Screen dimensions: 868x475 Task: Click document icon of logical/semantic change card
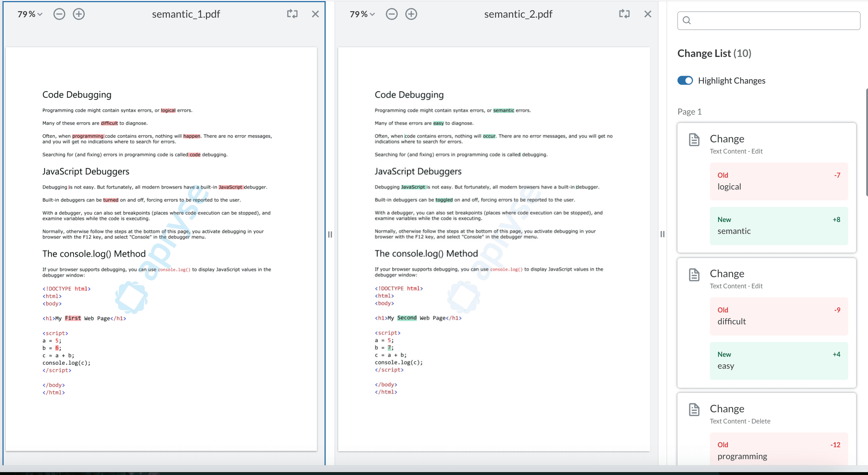(694, 140)
